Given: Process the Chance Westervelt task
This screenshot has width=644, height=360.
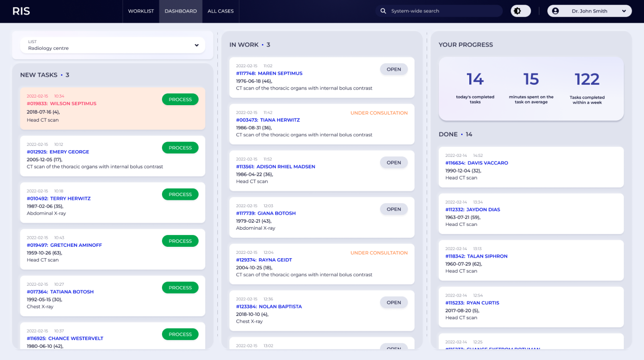Looking at the screenshot, I should pos(180,334).
